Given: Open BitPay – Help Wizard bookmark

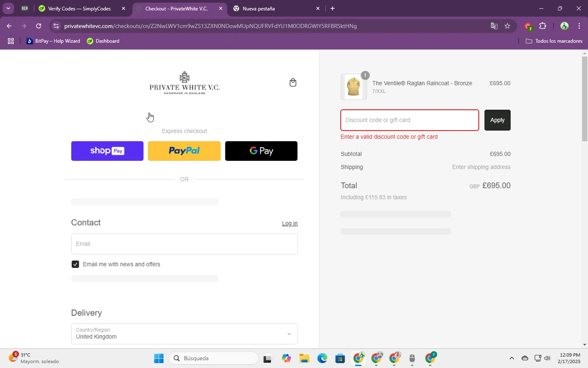Looking at the screenshot, I should pos(53,41).
